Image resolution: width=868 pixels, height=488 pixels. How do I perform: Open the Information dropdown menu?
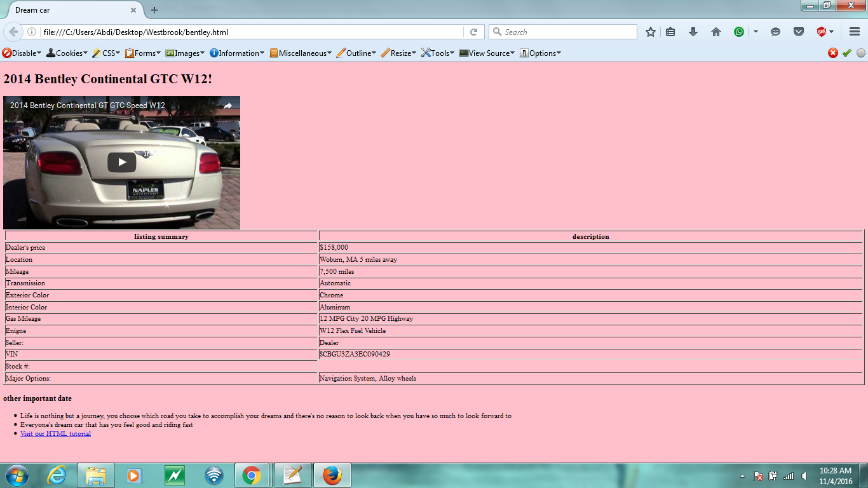237,53
